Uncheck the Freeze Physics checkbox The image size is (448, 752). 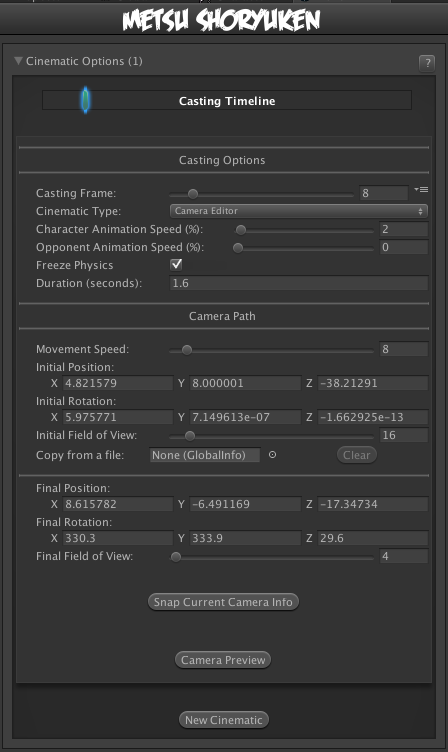point(176,264)
